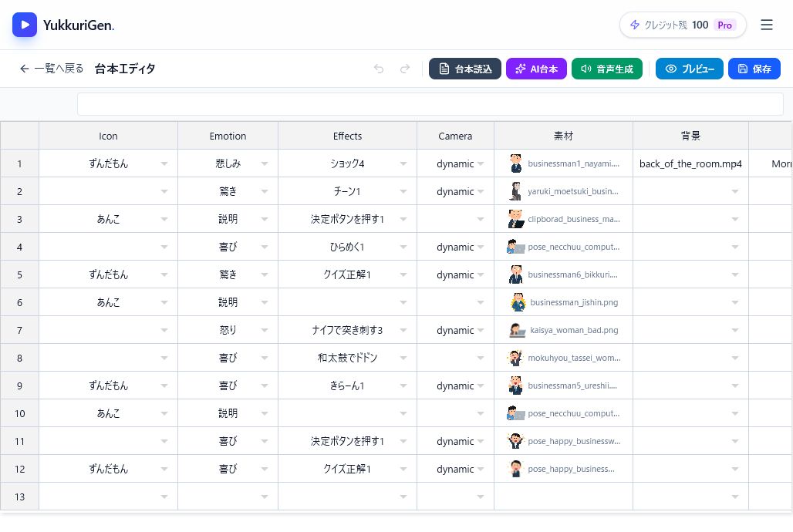Screen dimensions: 793x532
Task: Click the Effects column header
Action: tap(347, 136)
